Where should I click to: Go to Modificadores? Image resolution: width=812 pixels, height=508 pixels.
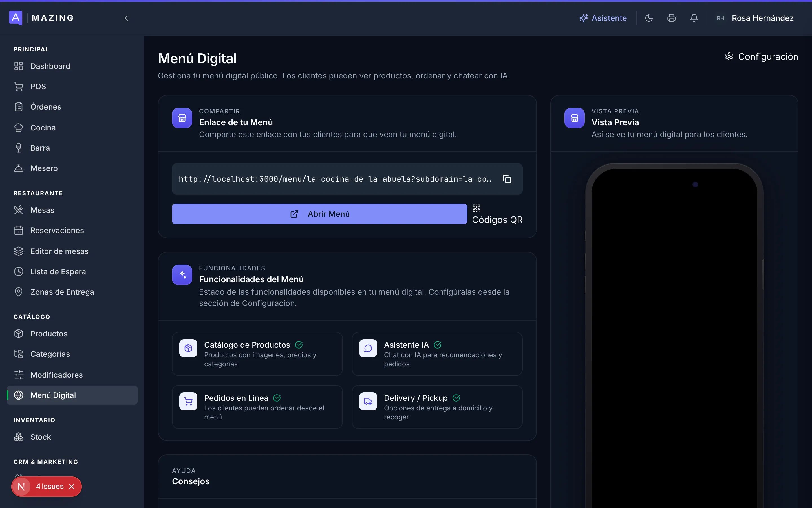[72, 375]
